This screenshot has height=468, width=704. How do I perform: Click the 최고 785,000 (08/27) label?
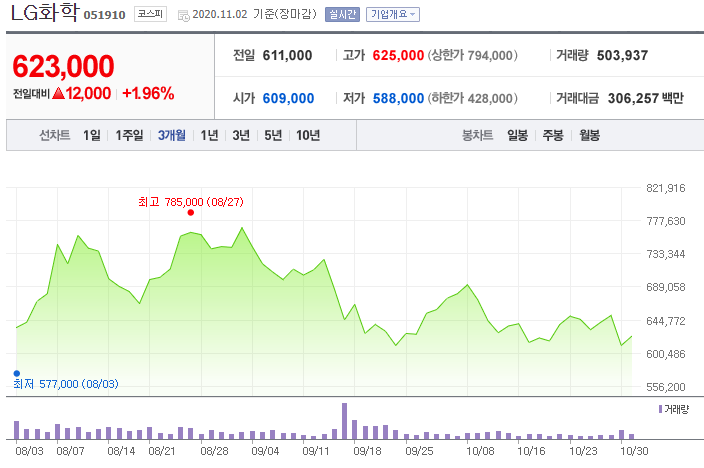pos(191,202)
